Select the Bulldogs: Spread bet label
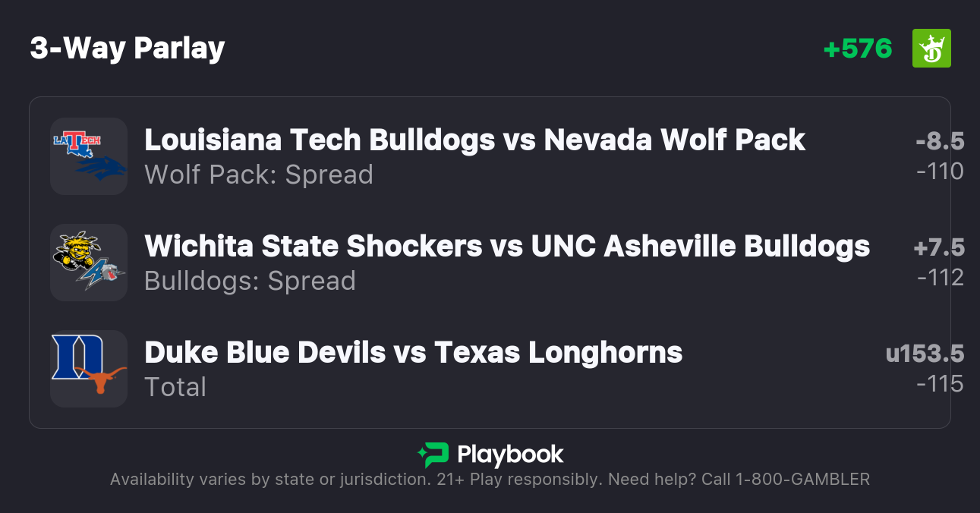The height and width of the screenshot is (513, 980). pyautogui.click(x=250, y=281)
